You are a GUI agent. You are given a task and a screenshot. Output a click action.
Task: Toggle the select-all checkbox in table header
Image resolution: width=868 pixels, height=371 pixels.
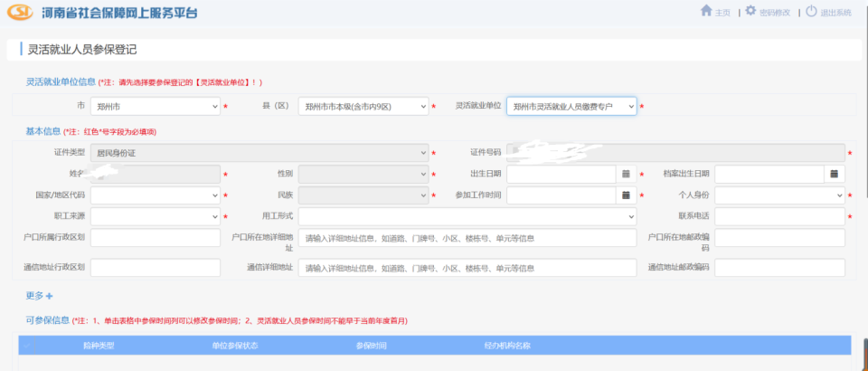26,346
